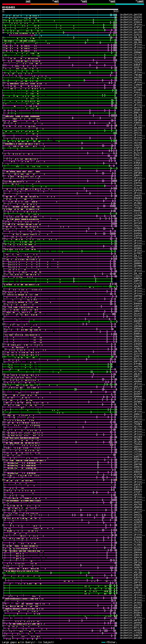
Task: Open the UniRef100_Q40336 hit label
Action: pos(131,15)
